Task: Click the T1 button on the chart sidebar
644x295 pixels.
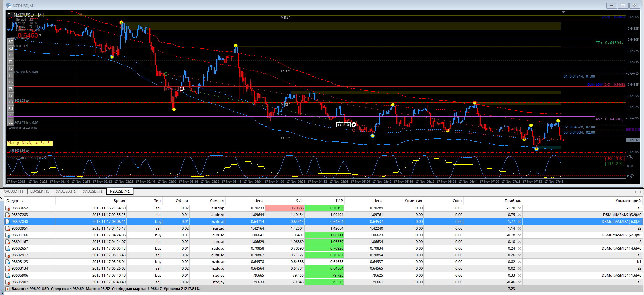Action: click(11, 55)
